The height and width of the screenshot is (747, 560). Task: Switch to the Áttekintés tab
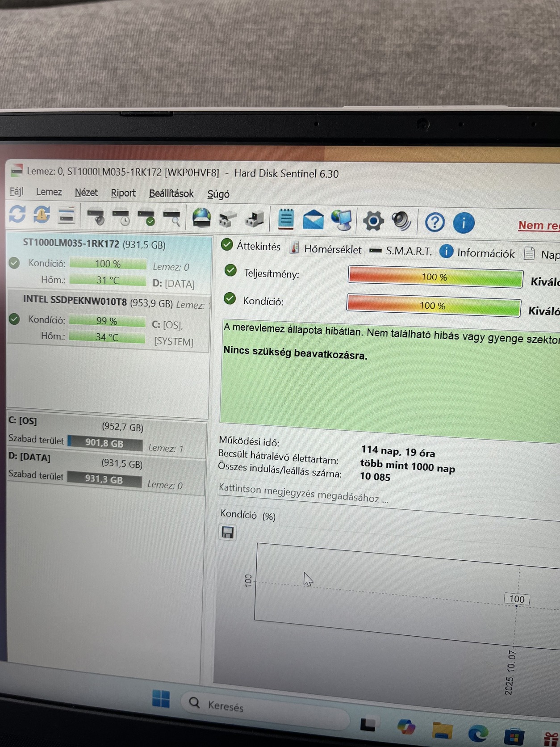coord(251,246)
